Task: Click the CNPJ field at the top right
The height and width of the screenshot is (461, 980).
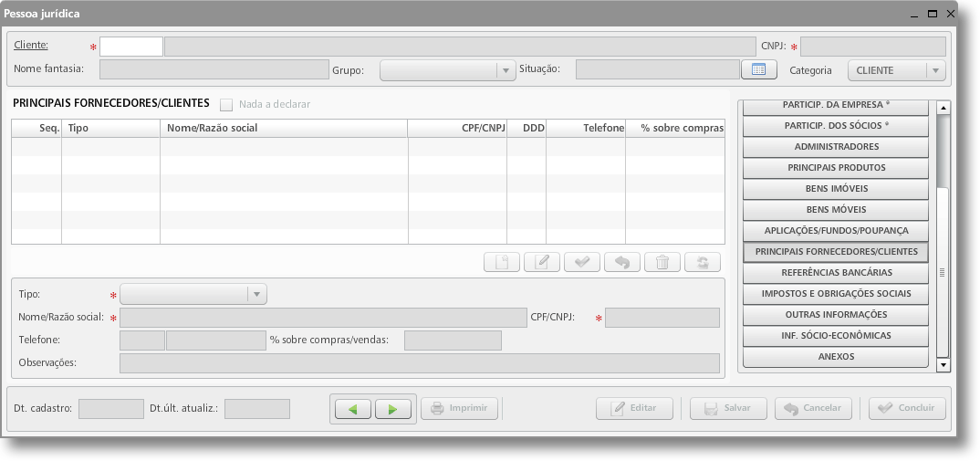Action: click(x=873, y=47)
